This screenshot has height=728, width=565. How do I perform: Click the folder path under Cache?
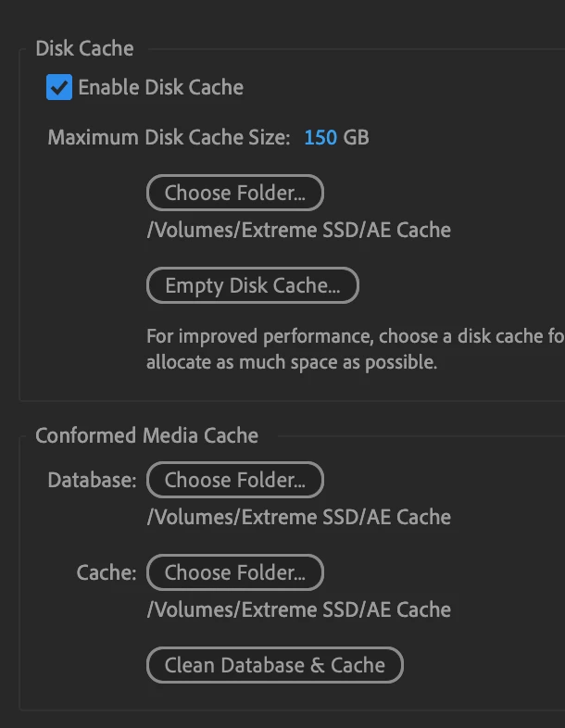[x=298, y=609]
